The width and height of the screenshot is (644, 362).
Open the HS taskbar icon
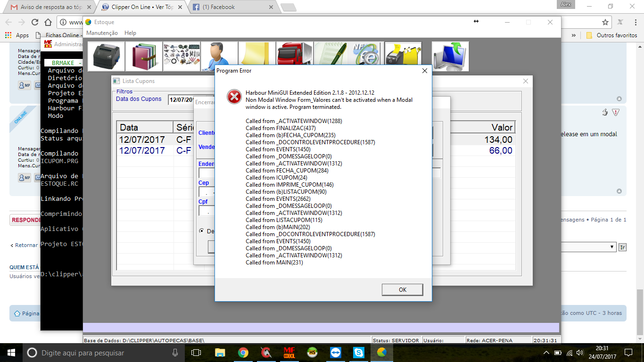312,353
